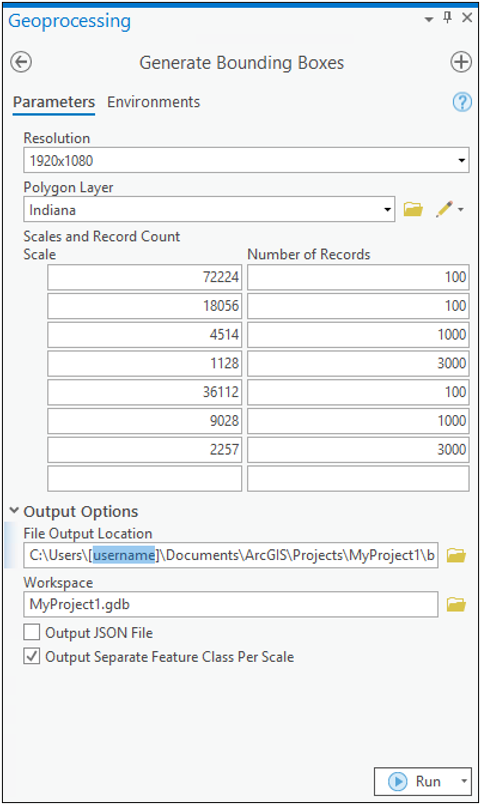This screenshot has height=805, width=481.
Task: Open the pane options menu arrow in title bar
Action: point(429,20)
